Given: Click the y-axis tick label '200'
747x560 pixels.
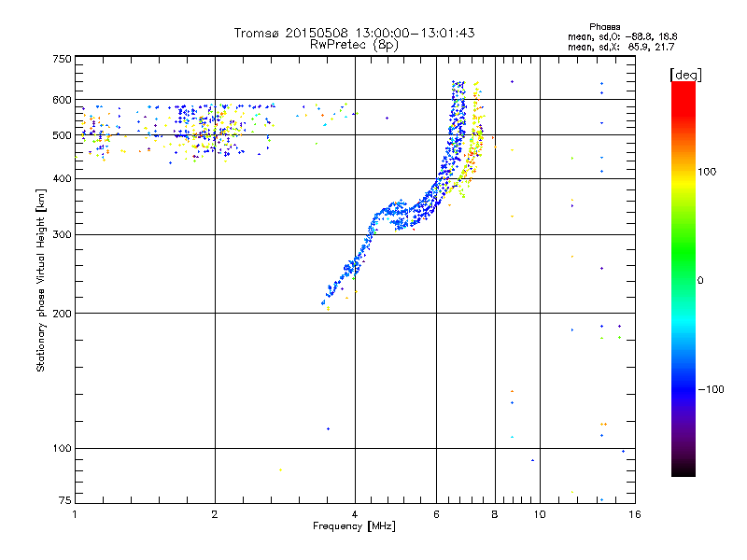Looking at the screenshot, I should point(62,314).
